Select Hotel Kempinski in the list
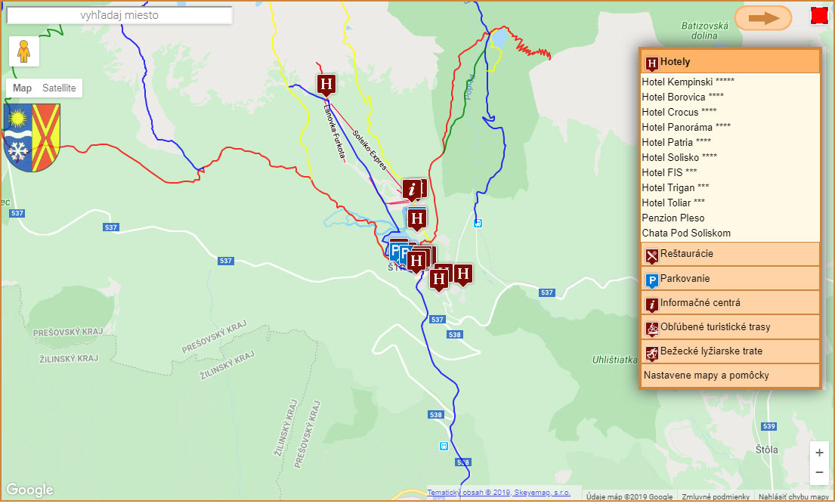Screen dimensions: 835x504 (x=688, y=82)
